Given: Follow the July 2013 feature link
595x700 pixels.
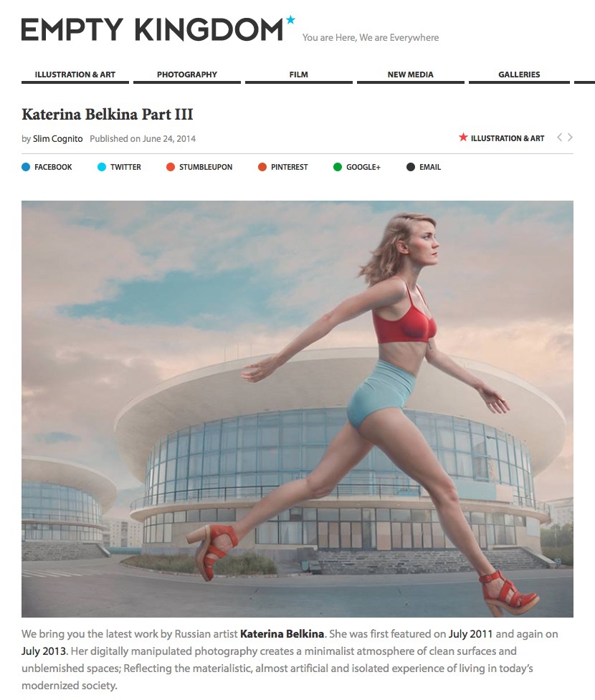Looking at the screenshot, I should tap(44, 651).
